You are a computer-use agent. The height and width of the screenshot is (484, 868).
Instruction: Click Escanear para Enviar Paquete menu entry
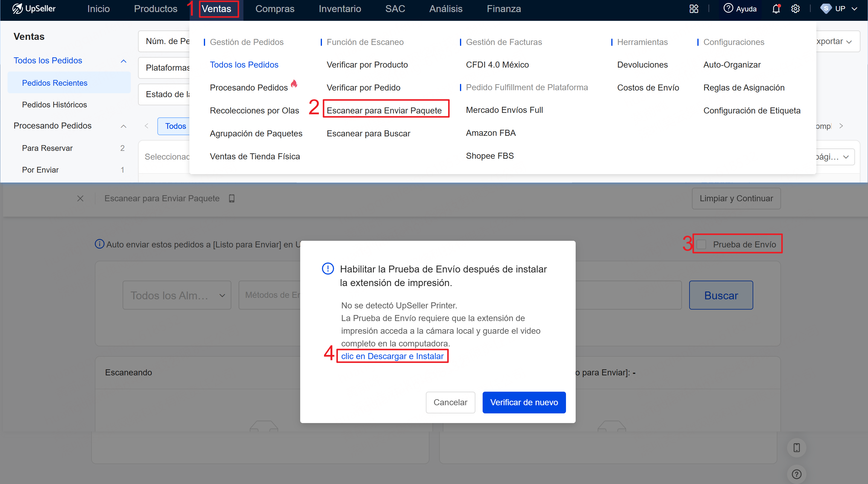[x=384, y=110]
